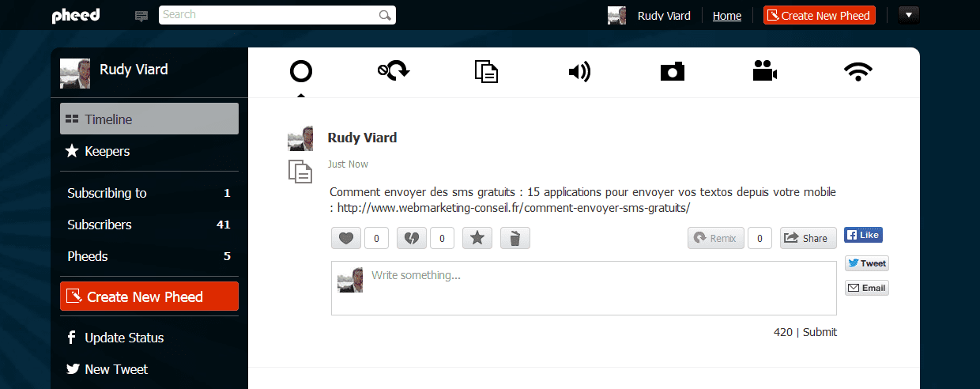Click the love count box
980x389 pixels.
point(376,238)
